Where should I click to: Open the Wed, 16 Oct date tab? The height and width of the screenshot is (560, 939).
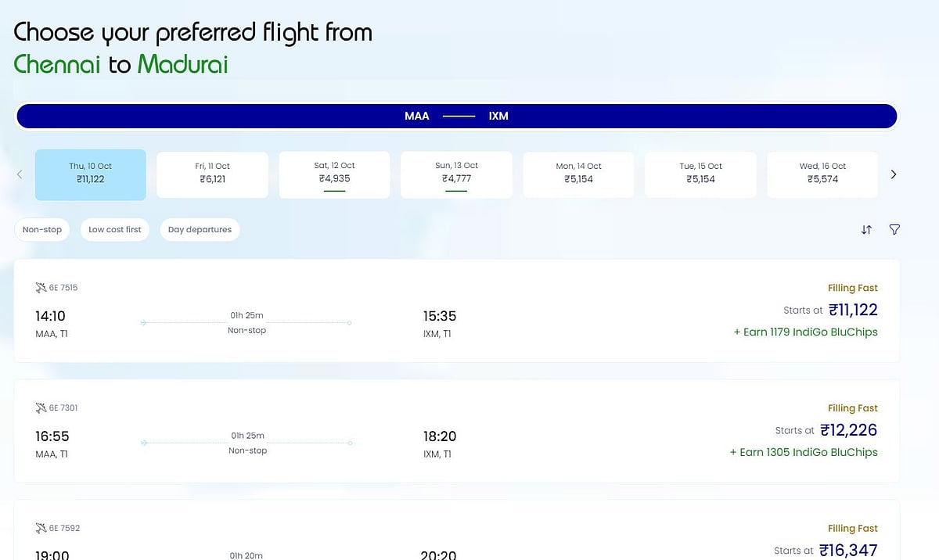(x=822, y=174)
